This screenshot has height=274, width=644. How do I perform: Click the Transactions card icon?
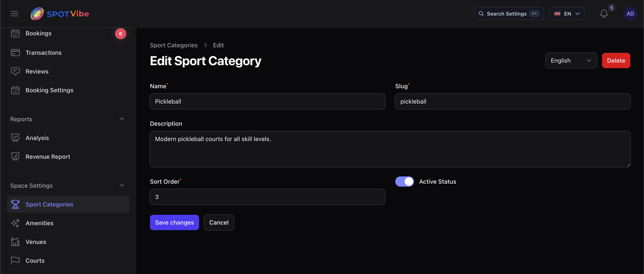pos(15,53)
